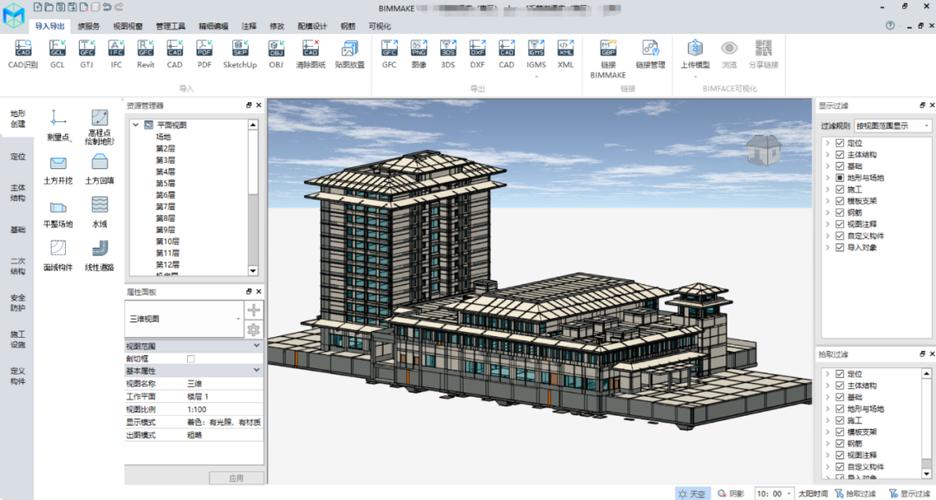Import a GTJ file
The height and width of the screenshot is (500, 936).
click(87, 54)
